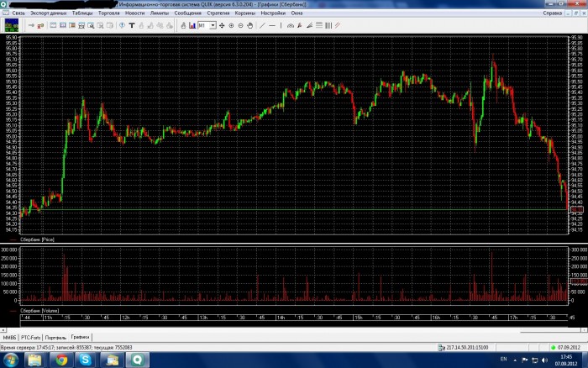This screenshot has height=368, width=588.
Task: Click the 15h label on time axis
Action: (x=359, y=318)
